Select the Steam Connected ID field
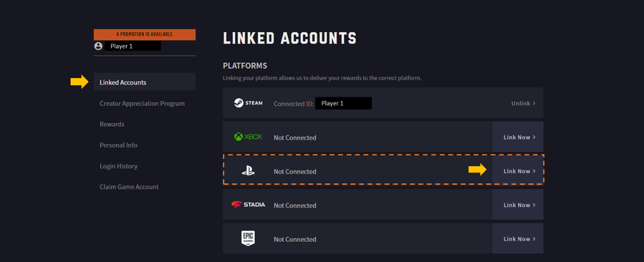 [343, 103]
